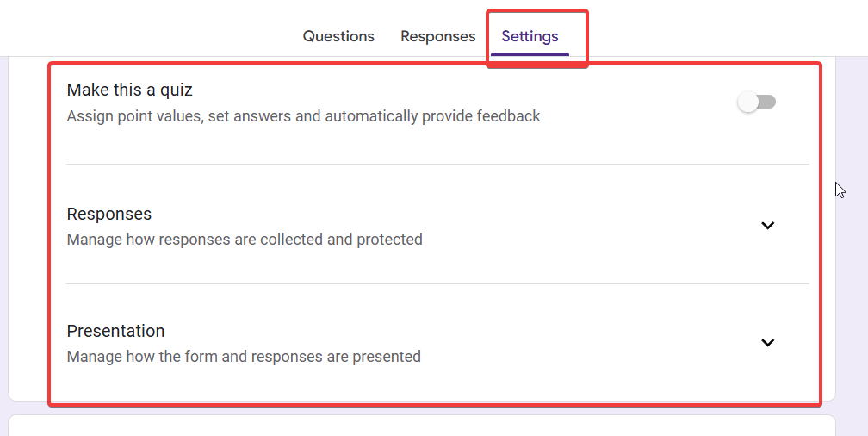Click the Presentation section heading

(x=115, y=331)
